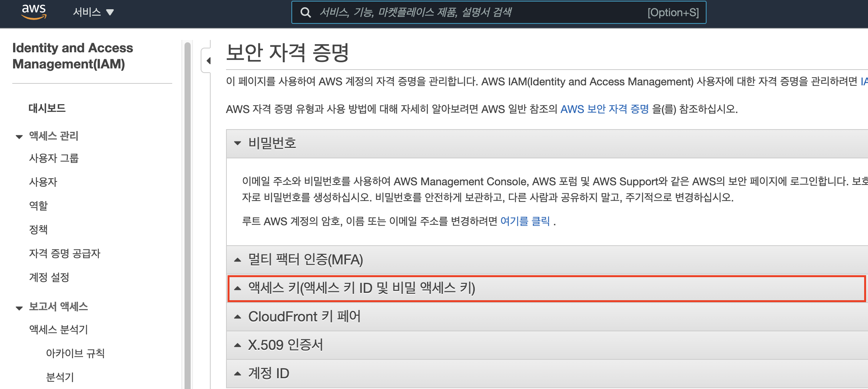Screen dimensions: 868x389
Task: Open 정책 in the sidebar
Action: point(38,229)
